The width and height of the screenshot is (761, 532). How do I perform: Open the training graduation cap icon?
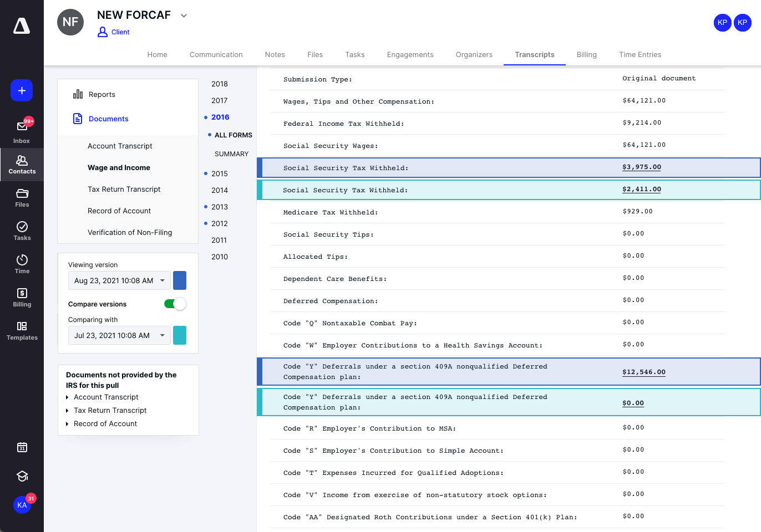[x=22, y=476]
